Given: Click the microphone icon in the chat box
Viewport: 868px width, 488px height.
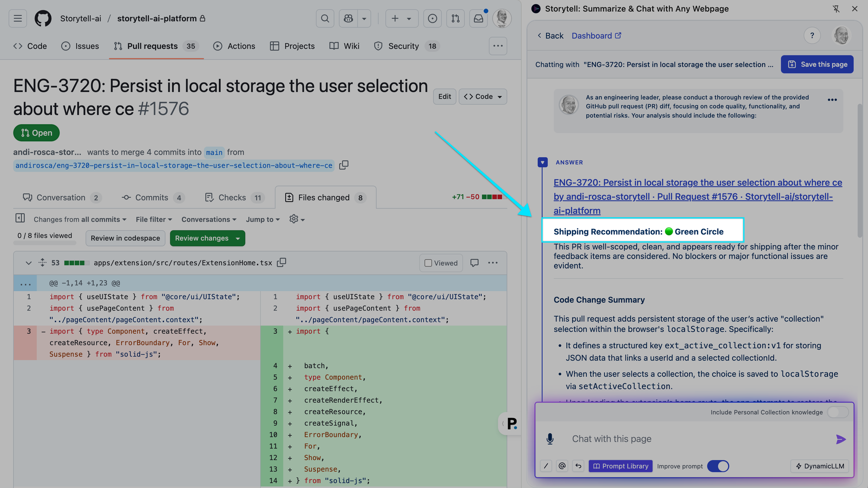Looking at the screenshot, I should click(550, 439).
